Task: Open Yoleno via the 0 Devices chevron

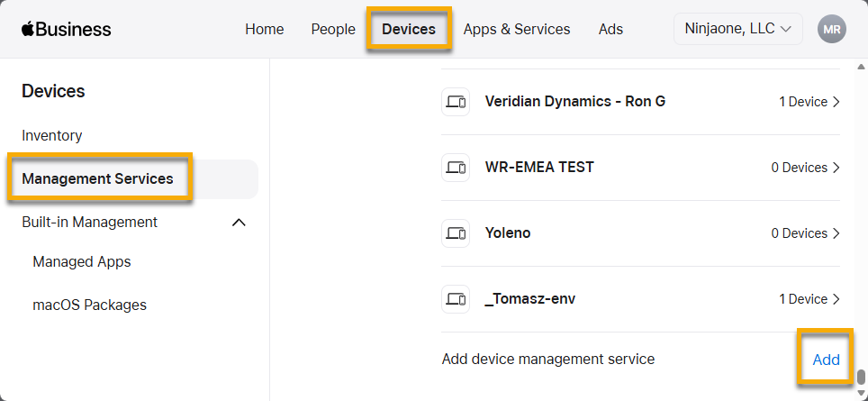Action: pos(836,233)
